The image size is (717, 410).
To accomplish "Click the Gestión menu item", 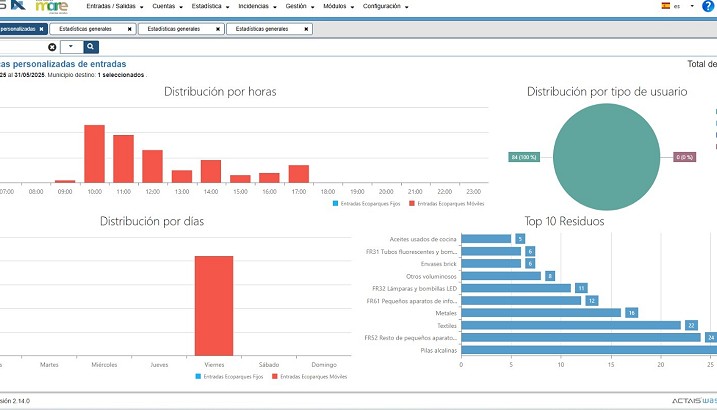I will coord(300,6).
